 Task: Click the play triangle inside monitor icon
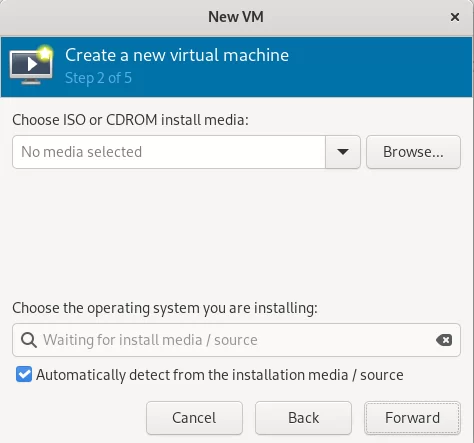[32, 64]
